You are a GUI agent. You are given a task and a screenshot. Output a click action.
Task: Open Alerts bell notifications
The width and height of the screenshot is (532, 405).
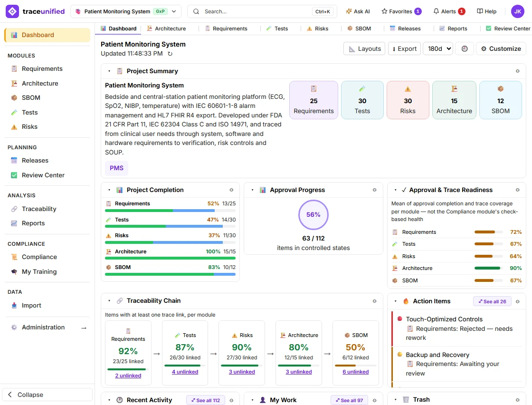click(x=449, y=11)
